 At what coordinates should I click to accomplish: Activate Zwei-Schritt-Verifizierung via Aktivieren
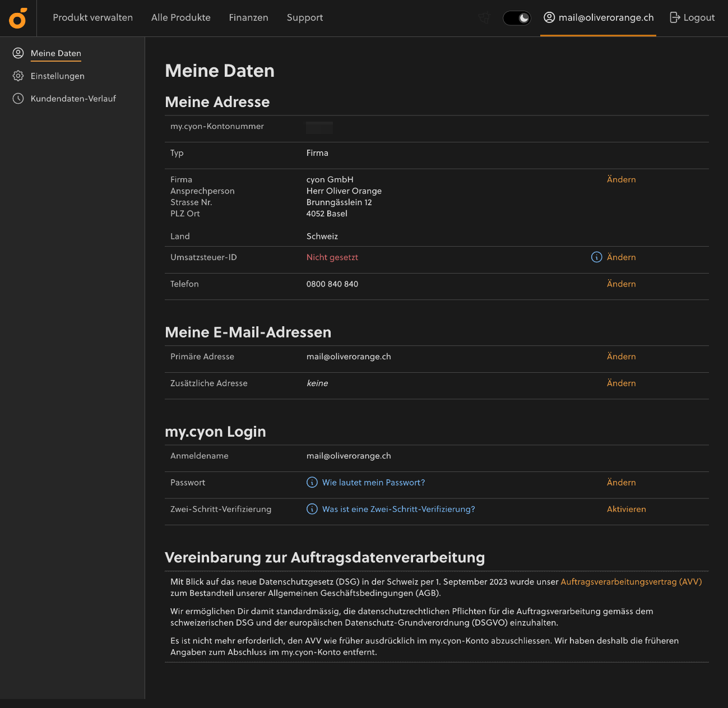point(626,510)
